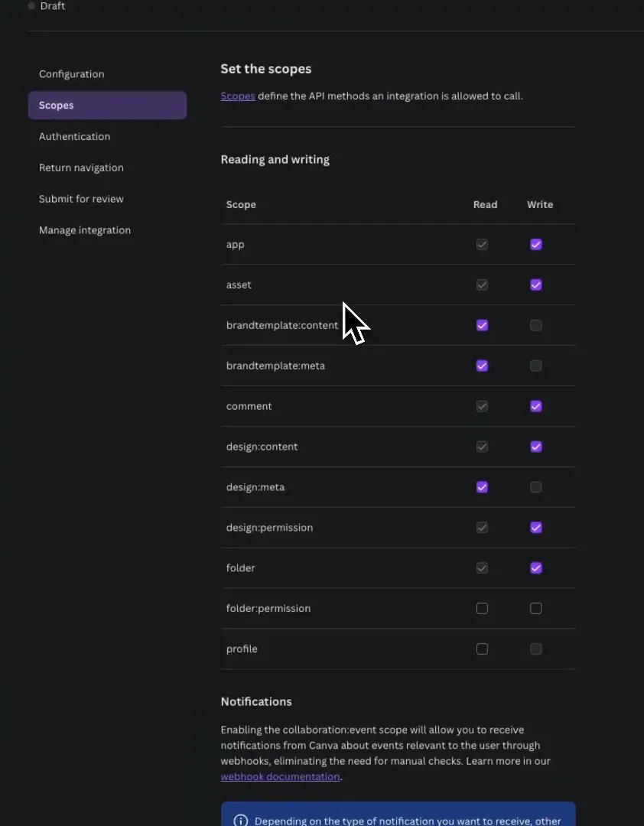Uncheck brandtemplate:content Read checkbox
Screen dimensions: 644x826
tap(482, 326)
